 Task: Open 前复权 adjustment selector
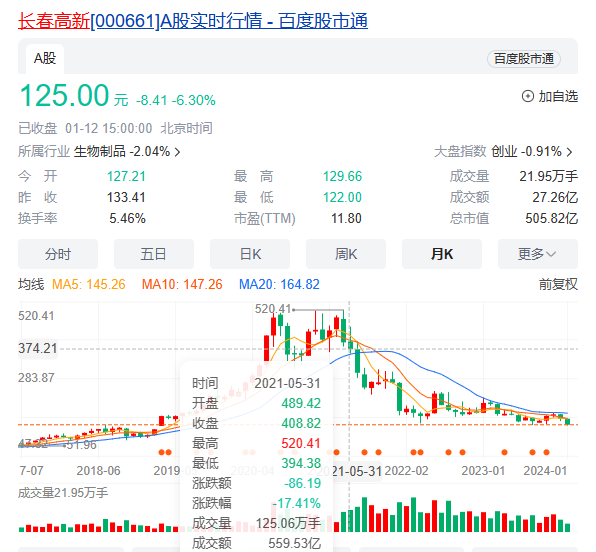[x=558, y=284]
